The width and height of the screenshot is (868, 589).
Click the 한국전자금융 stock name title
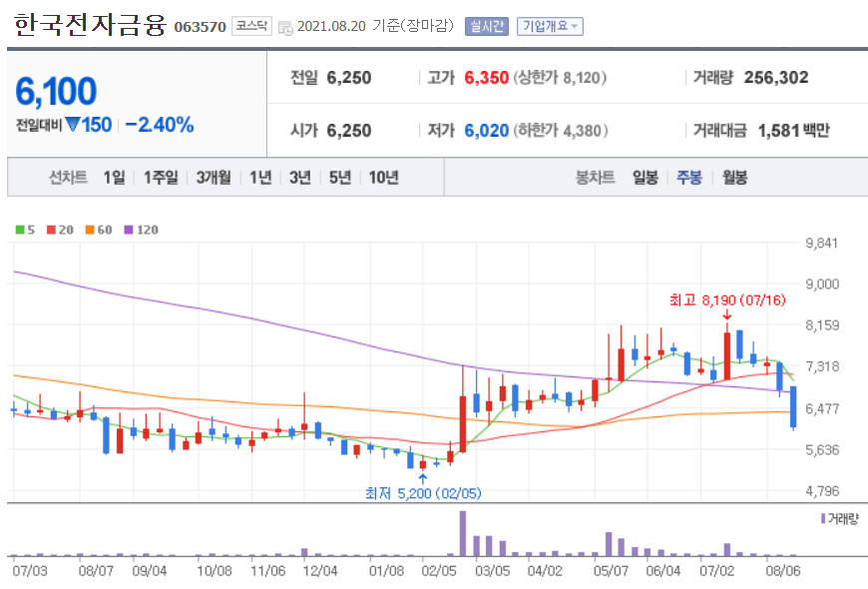coord(90,26)
